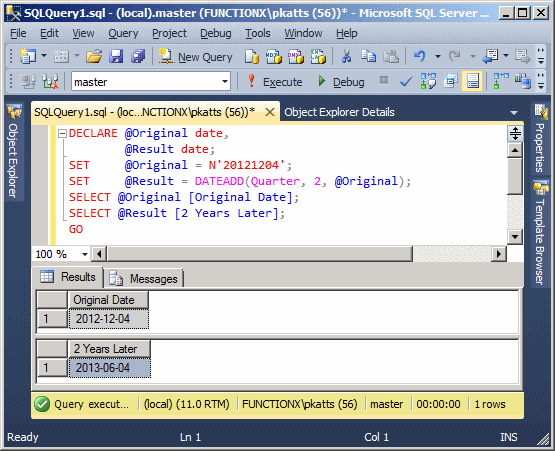Viewport: 555px width, 451px height.
Task: Save the query with the floppy disk icon
Action: 116,56
